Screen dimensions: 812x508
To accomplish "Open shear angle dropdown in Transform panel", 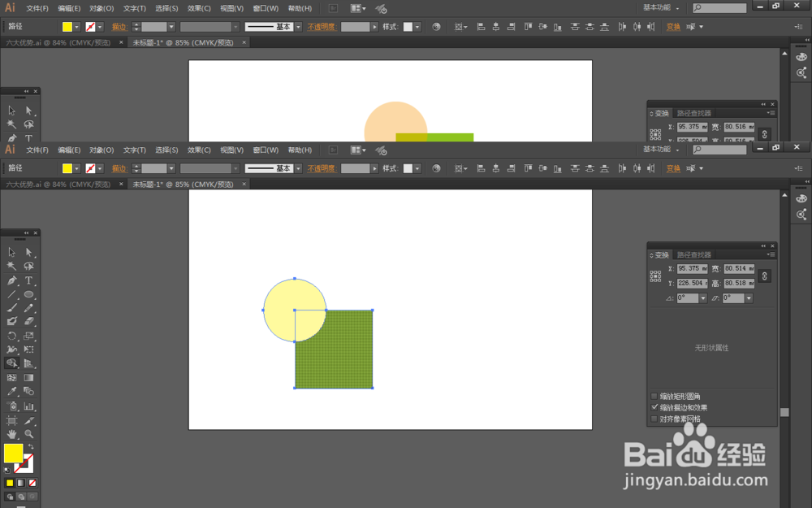I will pyautogui.click(x=749, y=298).
